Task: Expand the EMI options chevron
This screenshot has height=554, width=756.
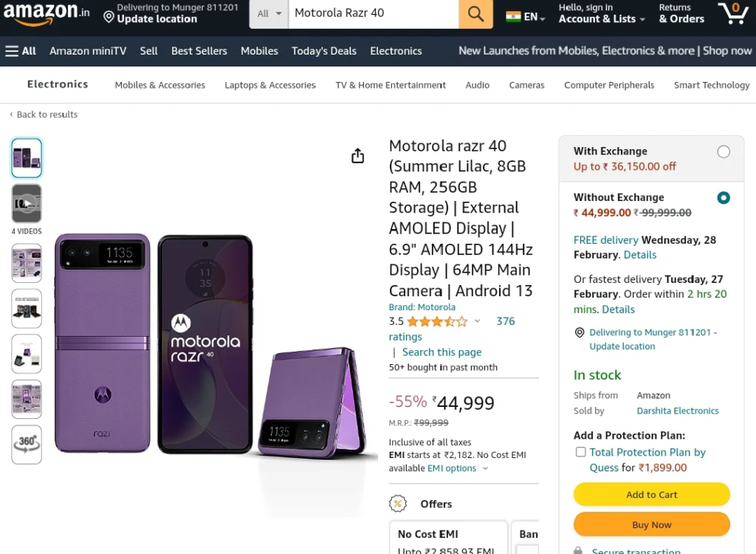Action: click(x=485, y=468)
